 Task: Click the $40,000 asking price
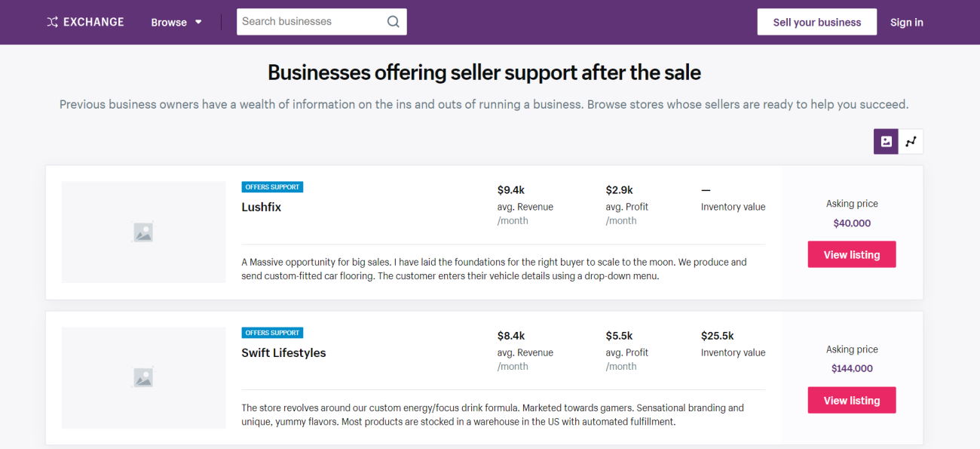coord(852,223)
